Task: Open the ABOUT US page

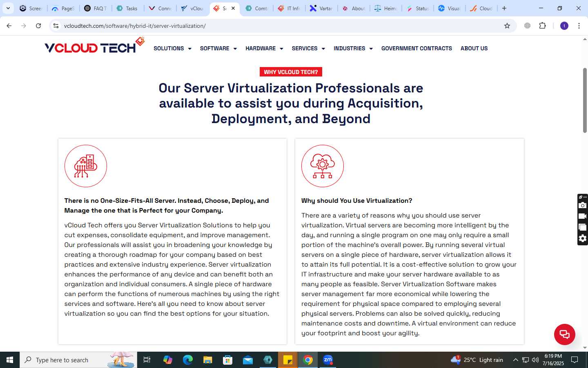Action: 474,48
